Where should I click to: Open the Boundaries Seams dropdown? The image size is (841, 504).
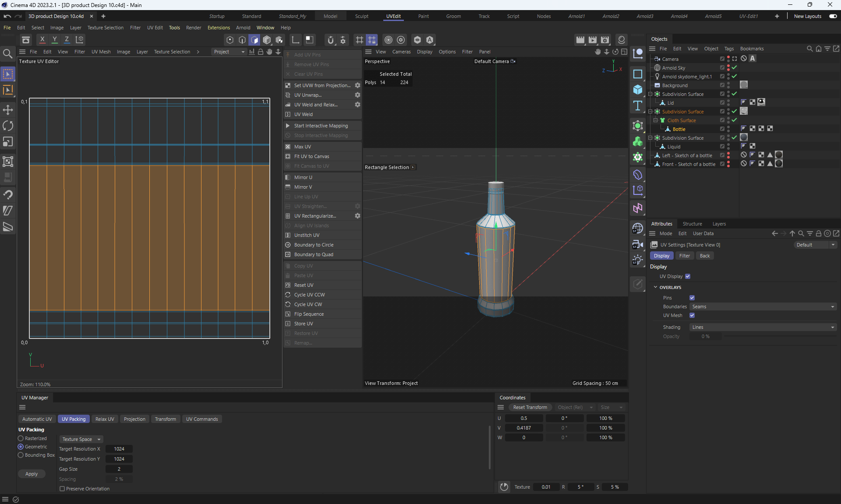pyautogui.click(x=763, y=307)
